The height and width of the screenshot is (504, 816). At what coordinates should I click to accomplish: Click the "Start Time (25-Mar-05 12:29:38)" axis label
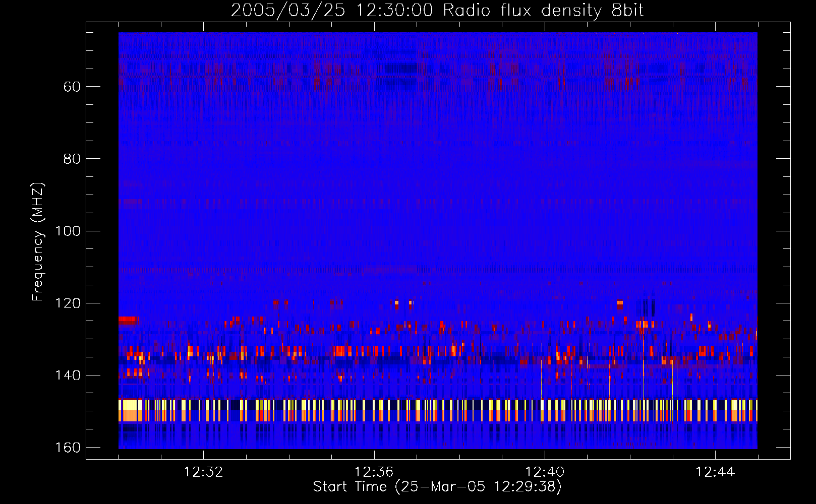(x=437, y=486)
